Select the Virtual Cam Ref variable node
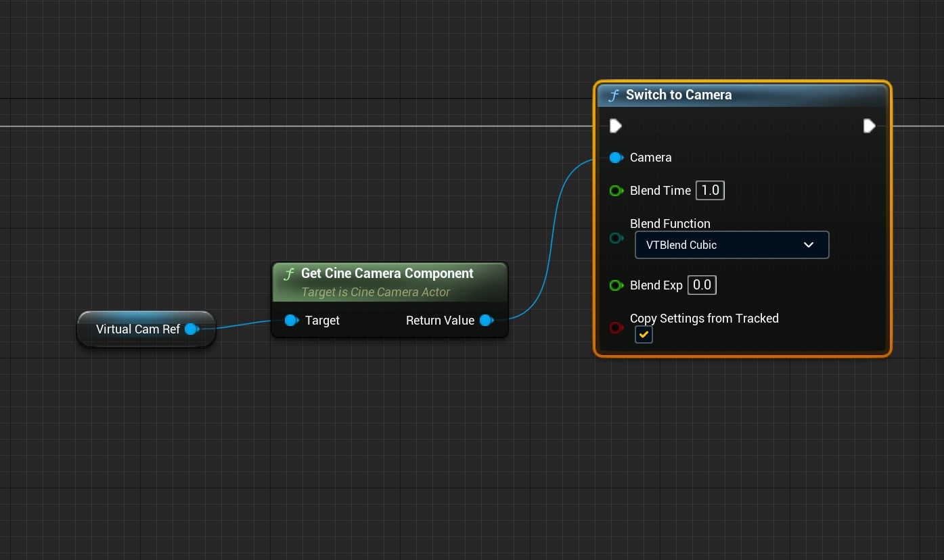The width and height of the screenshot is (944, 560). point(137,329)
